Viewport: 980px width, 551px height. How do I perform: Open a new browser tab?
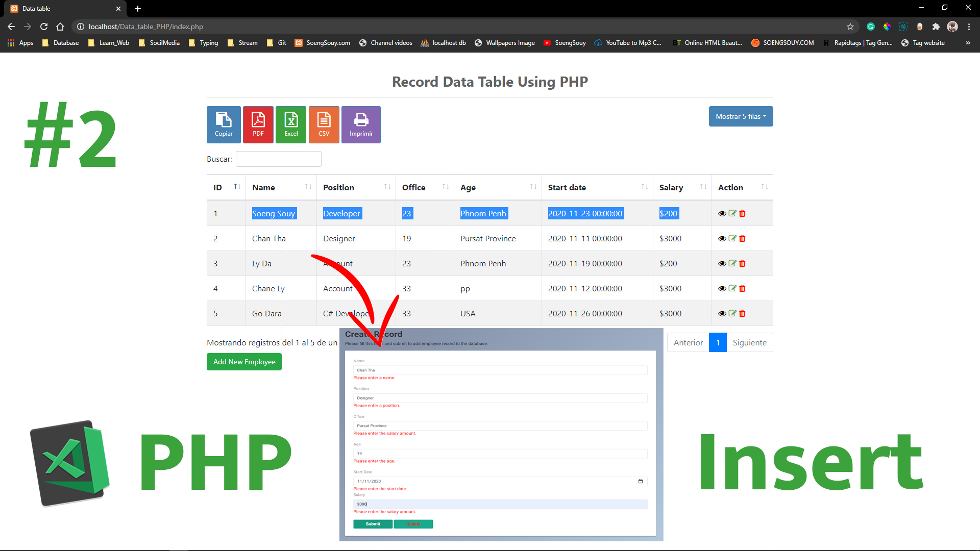point(137,8)
